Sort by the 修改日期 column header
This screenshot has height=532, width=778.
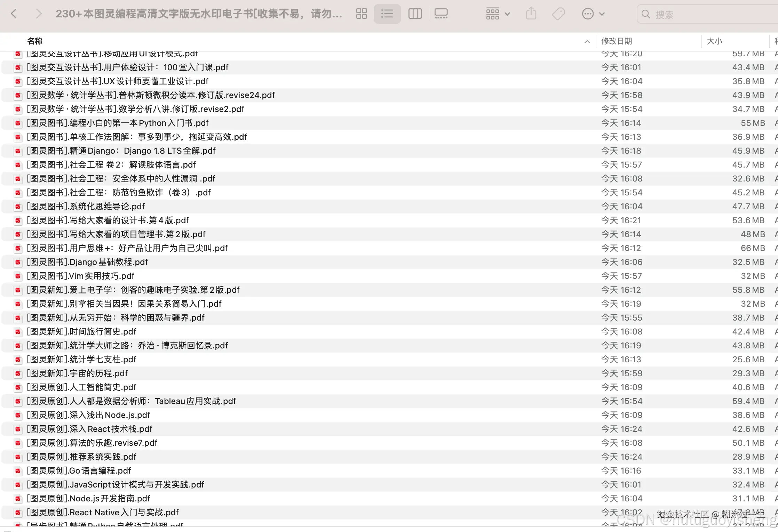617,41
